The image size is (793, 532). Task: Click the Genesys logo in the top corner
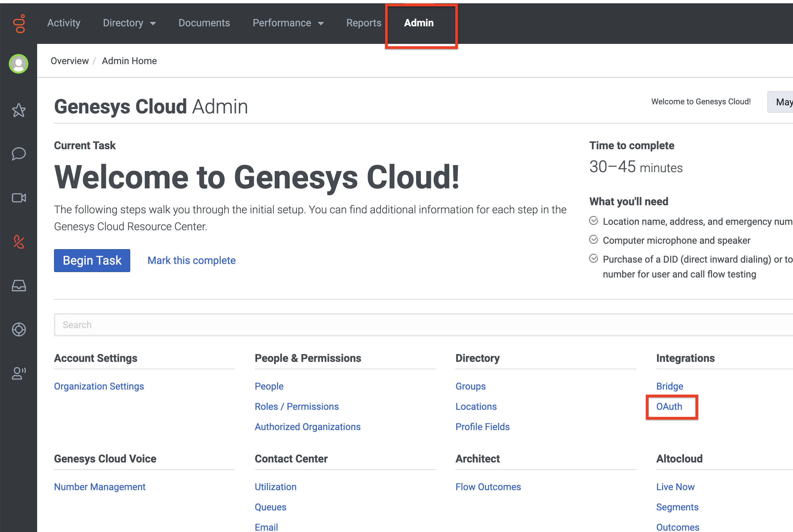click(x=19, y=23)
